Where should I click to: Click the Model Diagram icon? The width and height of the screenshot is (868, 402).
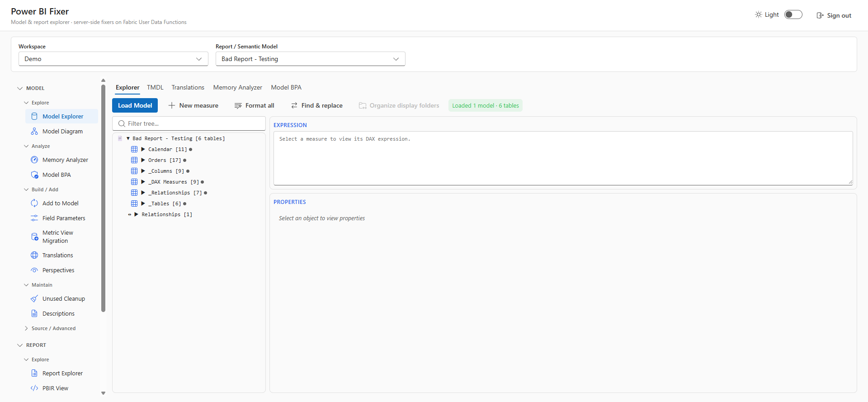click(x=34, y=131)
